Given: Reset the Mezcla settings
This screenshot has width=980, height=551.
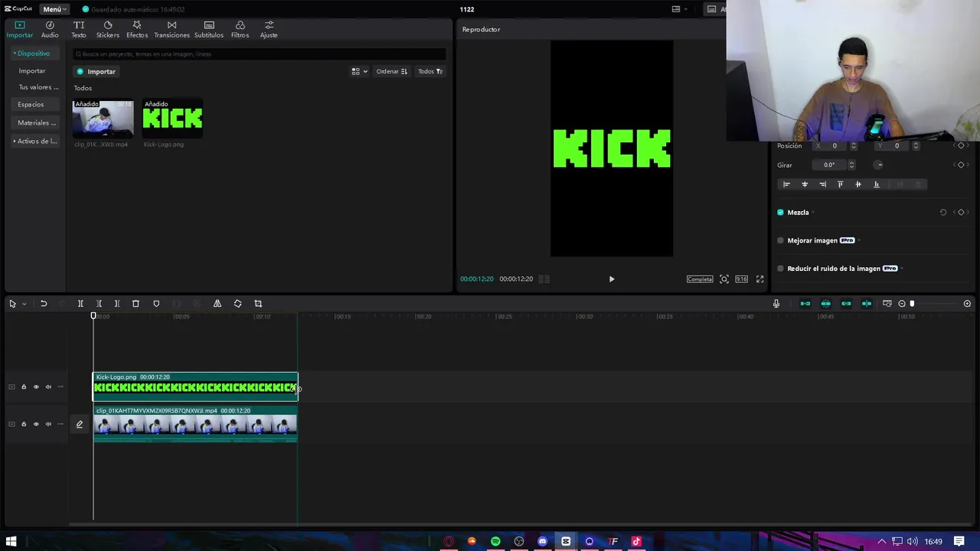Looking at the screenshot, I should (942, 213).
